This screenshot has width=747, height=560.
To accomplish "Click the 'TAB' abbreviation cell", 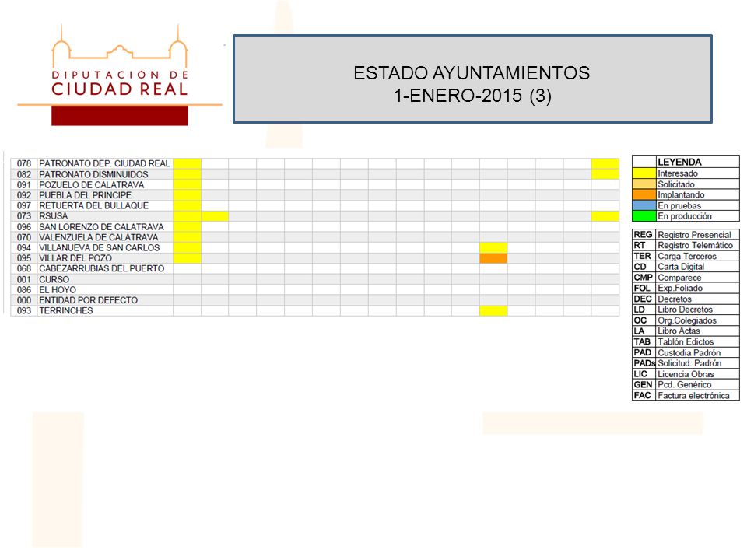I will [644, 342].
